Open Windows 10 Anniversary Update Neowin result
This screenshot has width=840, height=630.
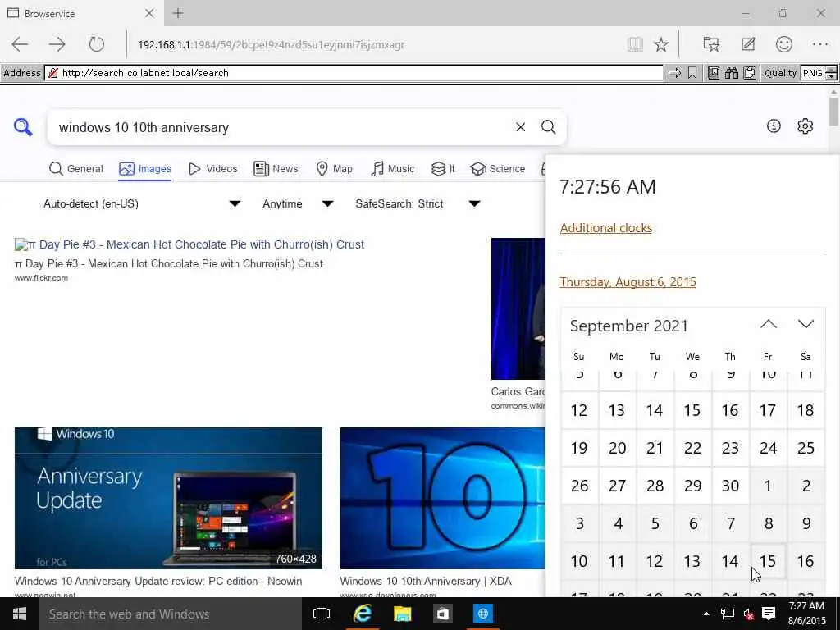(158, 581)
